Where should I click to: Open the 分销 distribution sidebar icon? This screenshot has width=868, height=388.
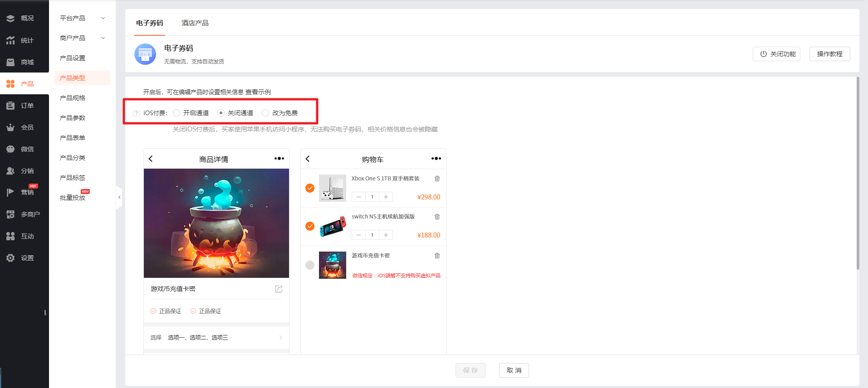click(x=10, y=171)
